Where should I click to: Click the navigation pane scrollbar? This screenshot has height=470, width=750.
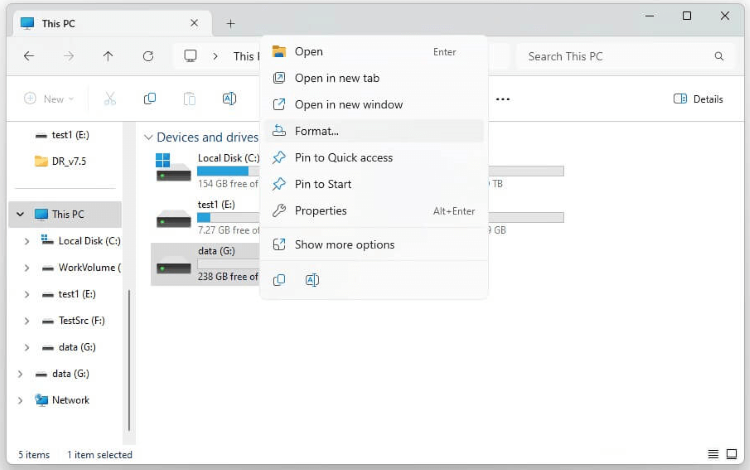pyautogui.click(x=129, y=360)
